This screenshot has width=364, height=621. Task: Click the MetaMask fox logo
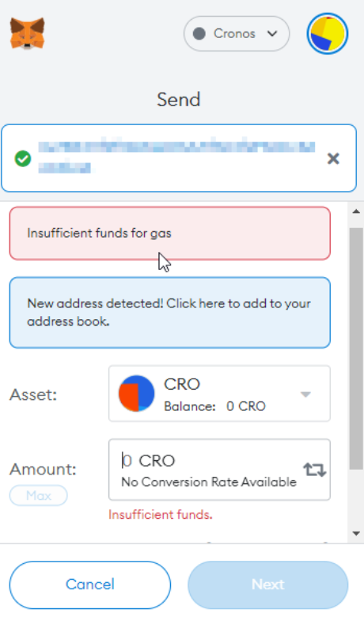pyautogui.click(x=27, y=33)
